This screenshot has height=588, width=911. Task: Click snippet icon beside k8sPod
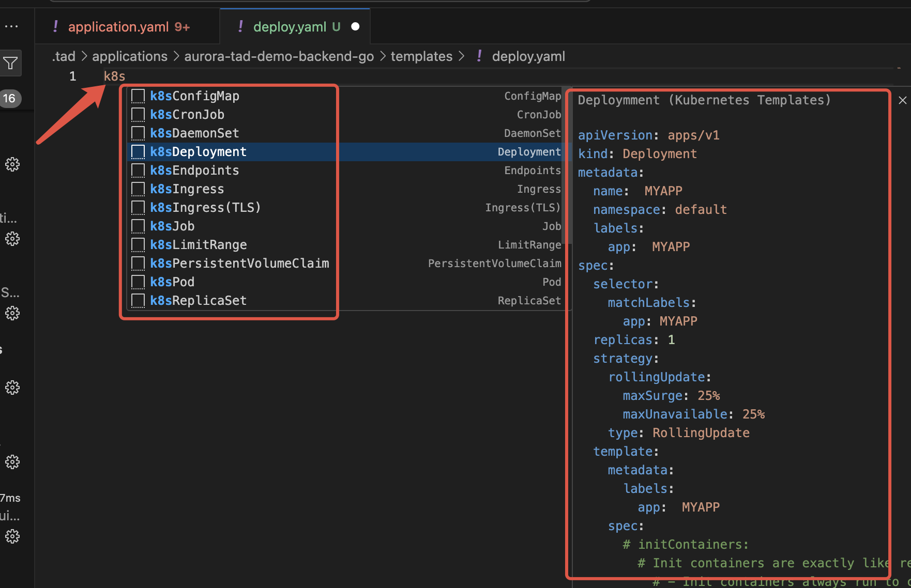click(x=138, y=282)
